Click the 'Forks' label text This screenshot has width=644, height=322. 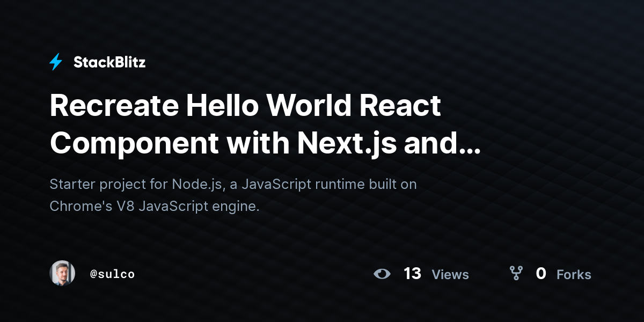[574, 275]
